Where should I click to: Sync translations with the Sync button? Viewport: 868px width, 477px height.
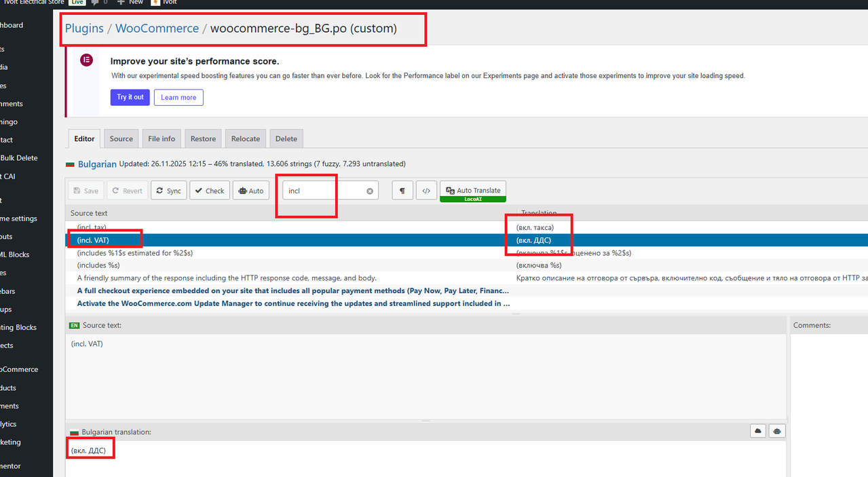[168, 191]
